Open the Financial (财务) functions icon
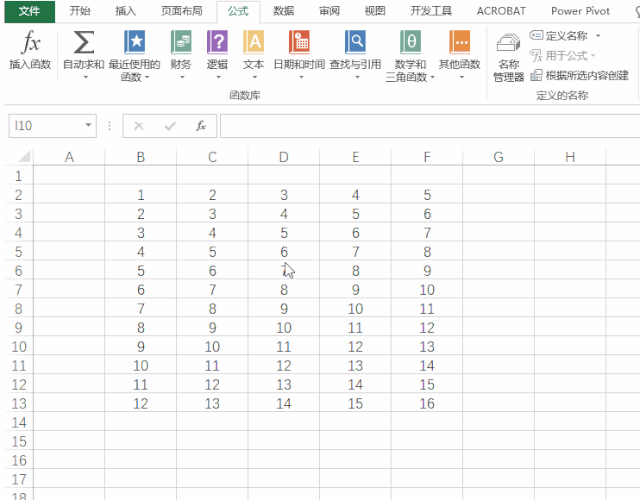Screen dimensions: 640x500 pyautogui.click(x=181, y=42)
